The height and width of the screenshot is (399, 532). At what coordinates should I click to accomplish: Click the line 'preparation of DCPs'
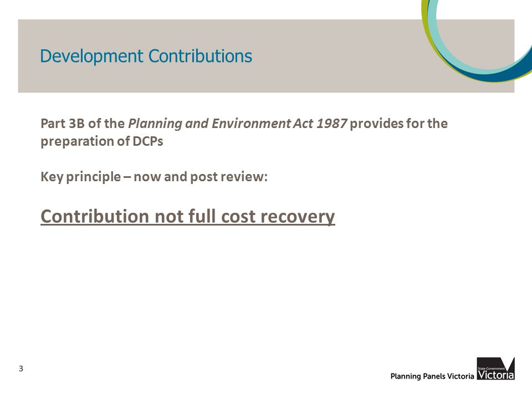pos(102,141)
